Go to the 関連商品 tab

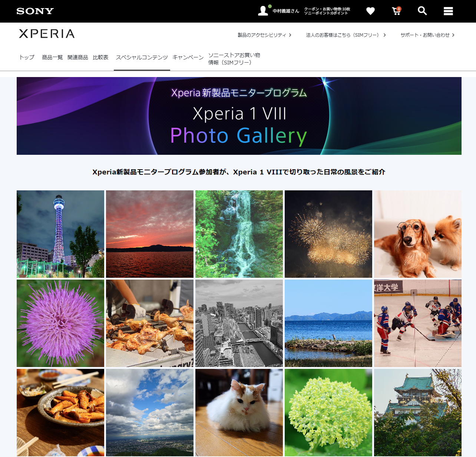coord(78,57)
